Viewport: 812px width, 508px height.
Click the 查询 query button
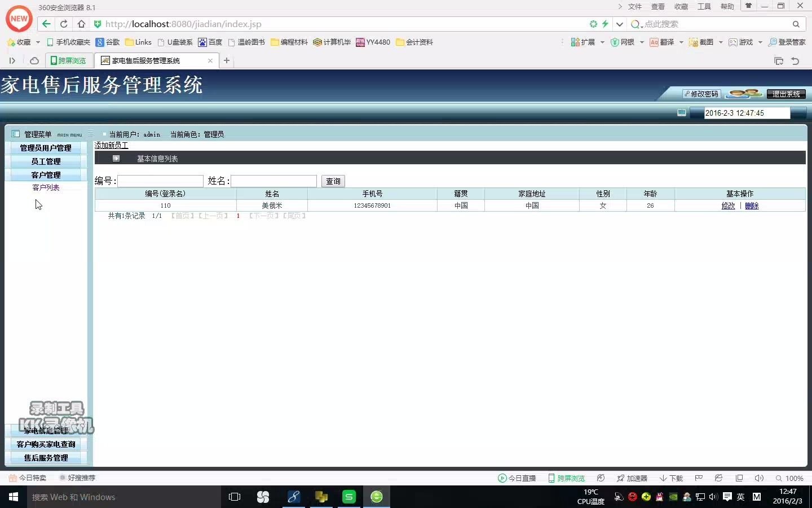click(x=333, y=181)
